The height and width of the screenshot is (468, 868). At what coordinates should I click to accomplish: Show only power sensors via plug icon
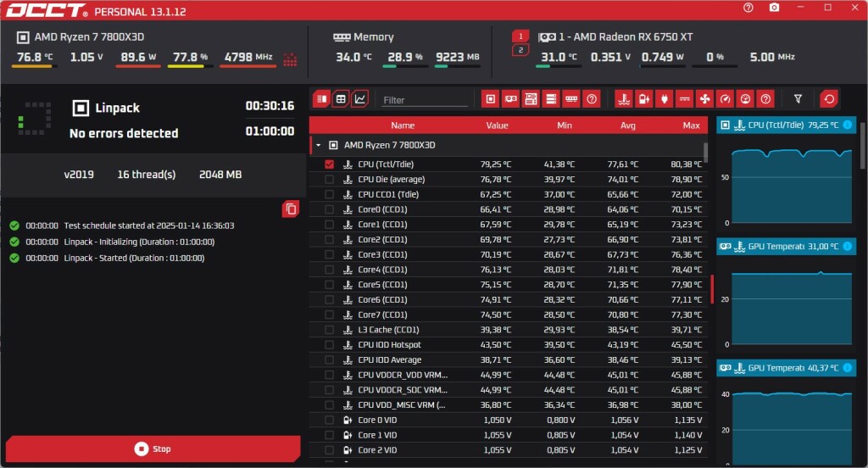click(665, 99)
